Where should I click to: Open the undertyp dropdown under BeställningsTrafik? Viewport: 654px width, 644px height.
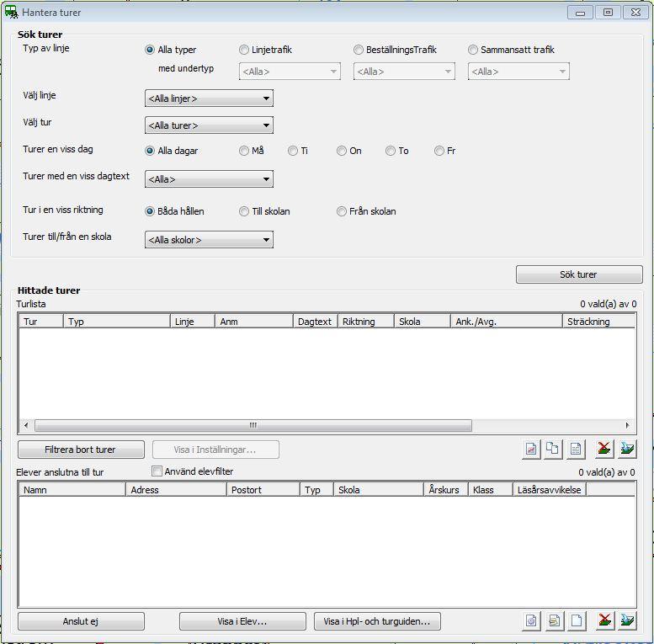tap(404, 72)
